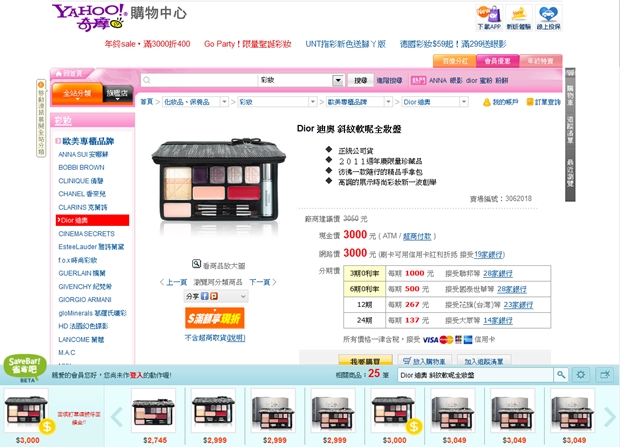Click the search button
The height and width of the screenshot is (447, 620).
pyautogui.click(x=360, y=80)
